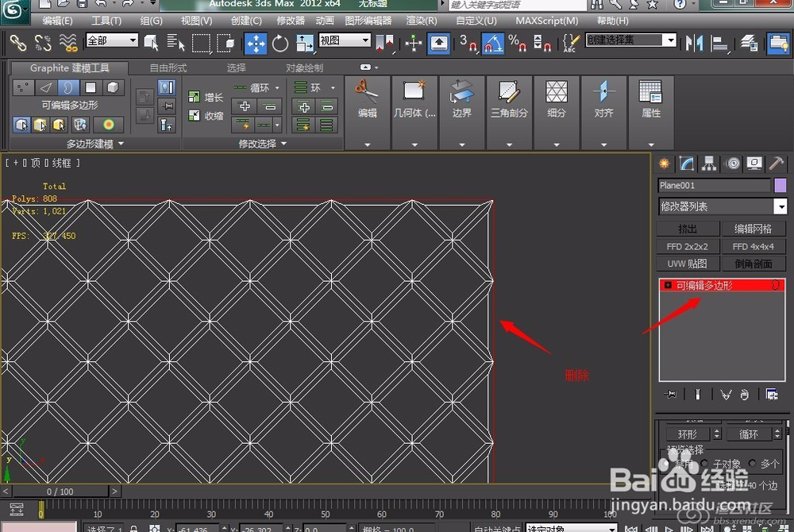
Task: Click the Select and Manipulate icon
Action: [x=413, y=43]
